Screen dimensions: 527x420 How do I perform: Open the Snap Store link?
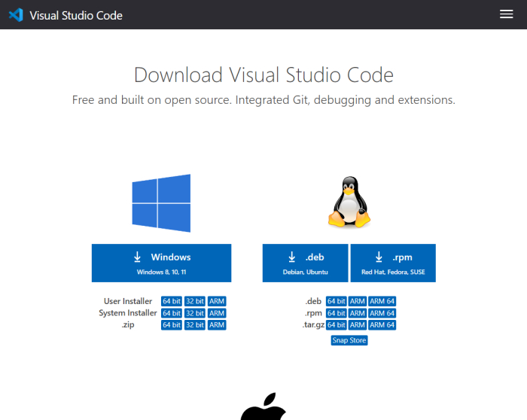pyautogui.click(x=349, y=340)
